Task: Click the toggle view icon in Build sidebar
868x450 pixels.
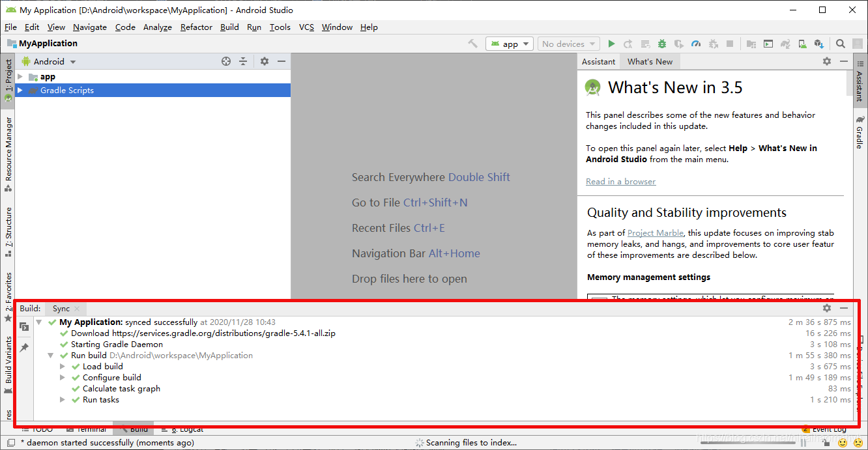Action: [24, 326]
